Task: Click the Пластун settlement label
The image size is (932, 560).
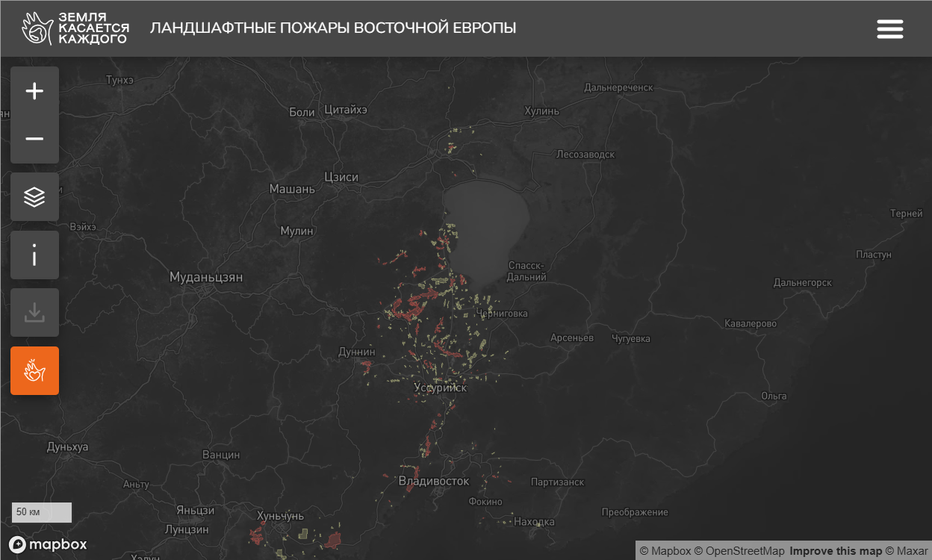Action: pyautogui.click(x=874, y=255)
